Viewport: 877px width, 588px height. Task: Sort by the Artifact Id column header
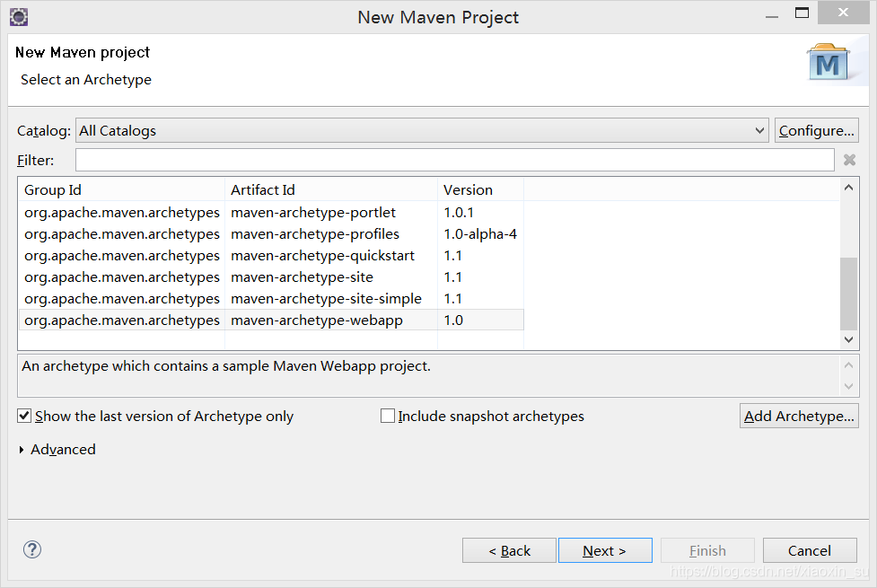[331, 189]
